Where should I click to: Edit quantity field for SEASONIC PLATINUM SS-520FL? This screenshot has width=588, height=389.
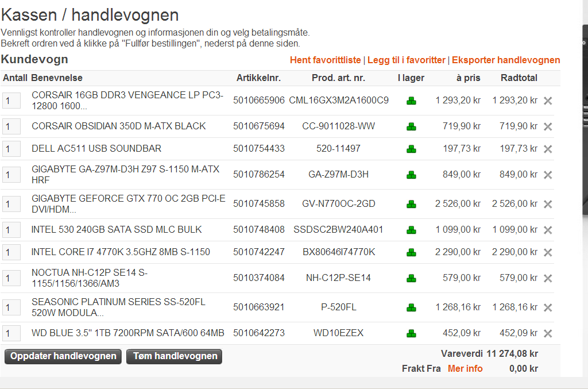point(11,307)
